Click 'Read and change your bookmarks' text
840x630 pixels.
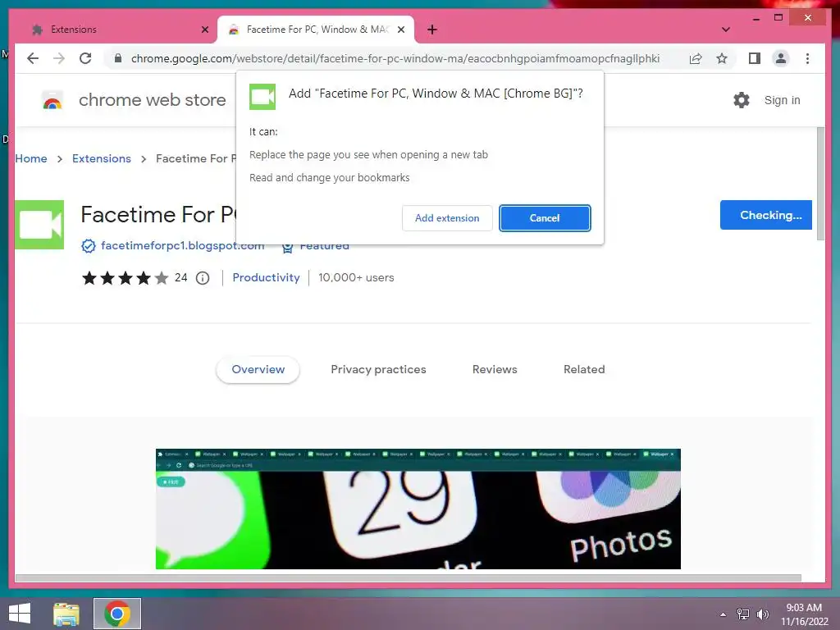330,178
